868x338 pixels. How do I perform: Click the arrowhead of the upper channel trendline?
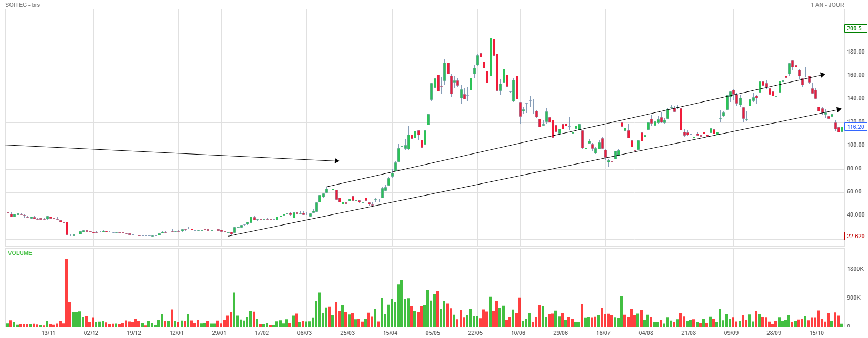pyautogui.click(x=822, y=75)
